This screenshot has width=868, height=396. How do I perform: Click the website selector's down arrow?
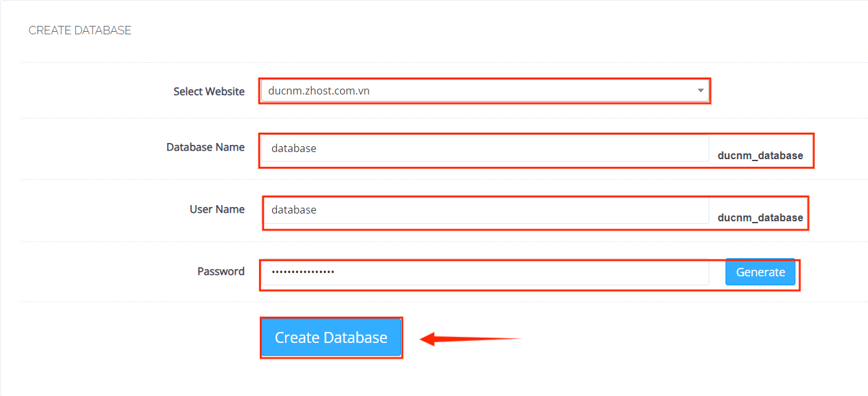[701, 91]
